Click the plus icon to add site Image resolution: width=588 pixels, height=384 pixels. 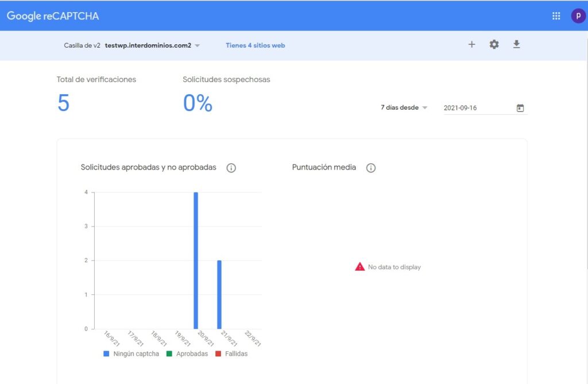point(472,44)
